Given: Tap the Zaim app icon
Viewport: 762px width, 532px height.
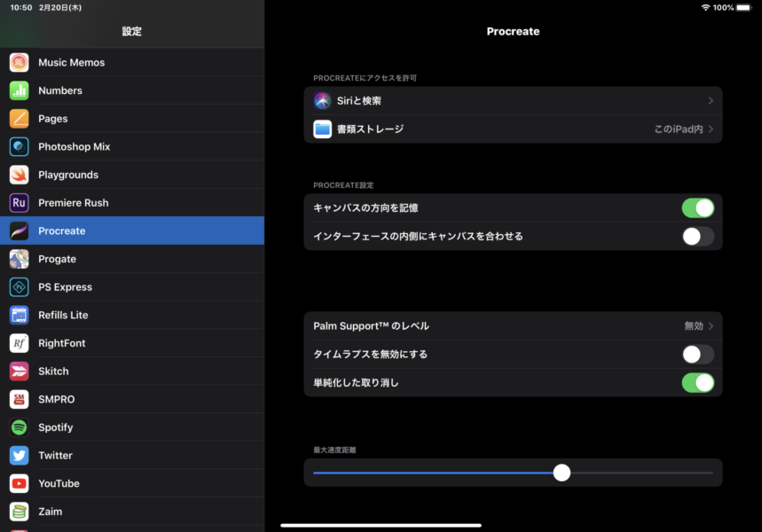Looking at the screenshot, I should pyautogui.click(x=19, y=512).
